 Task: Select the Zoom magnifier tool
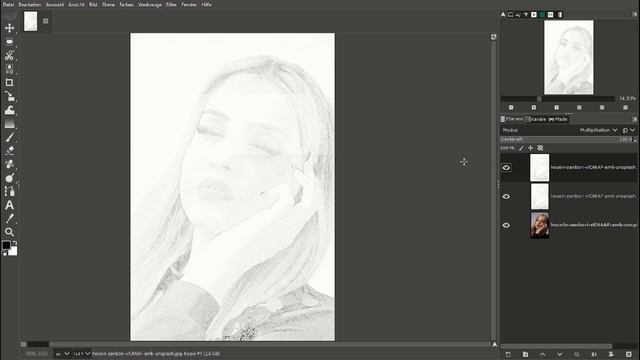pyautogui.click(x=9, y=232)
